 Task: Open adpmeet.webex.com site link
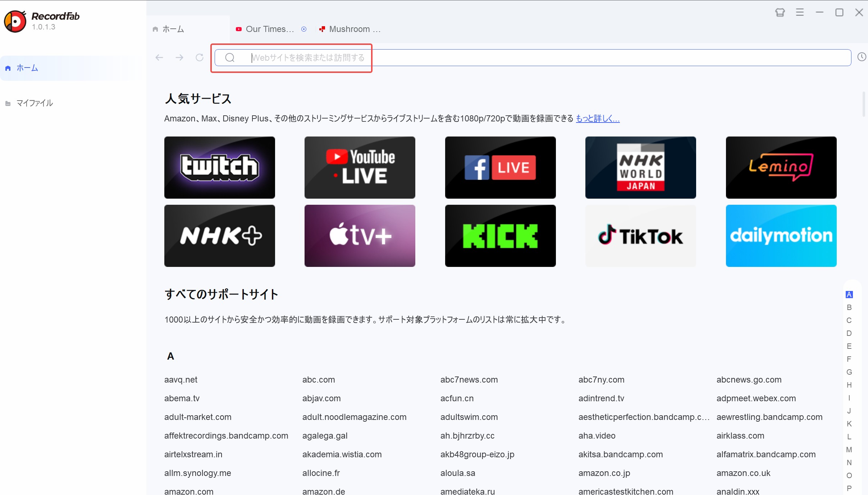[x=756, y=398]
